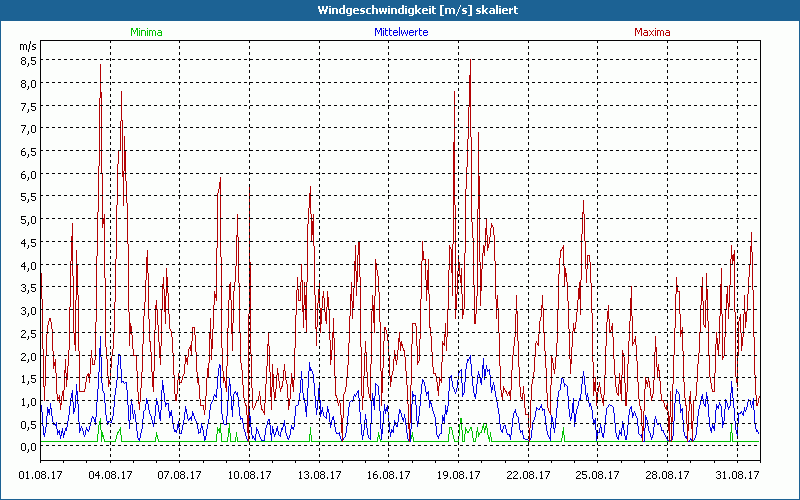The width and height of the screenshot is (800, 500).
Task: Click the green Minima legend label
Action: click(146, 32)
